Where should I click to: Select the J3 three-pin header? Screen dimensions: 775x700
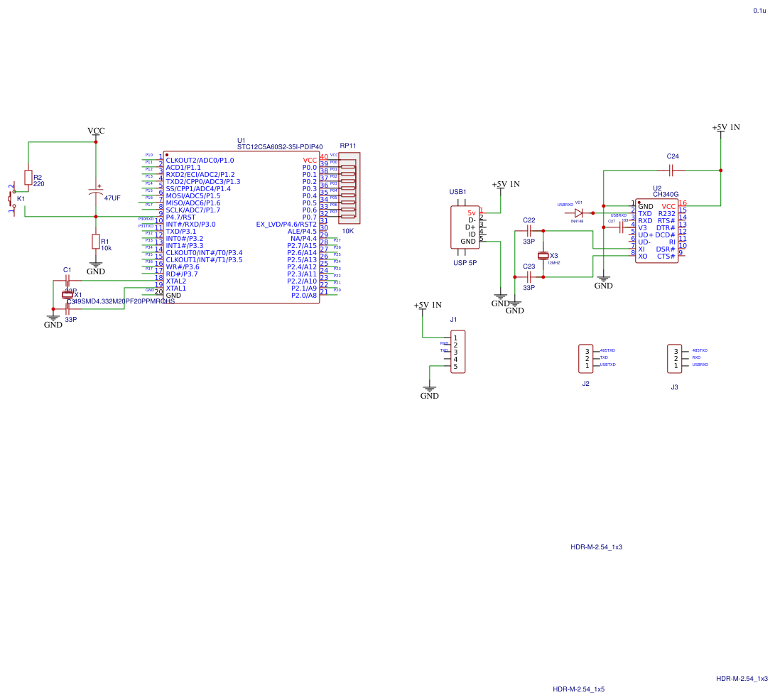pyautogui.click(x=675, y=359)
